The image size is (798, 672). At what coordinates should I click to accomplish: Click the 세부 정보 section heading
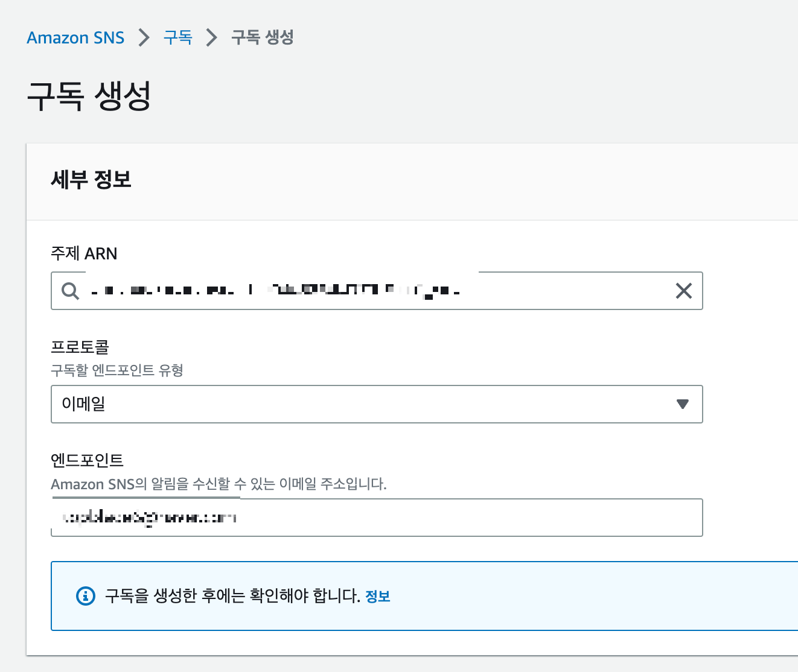point(91,179)
